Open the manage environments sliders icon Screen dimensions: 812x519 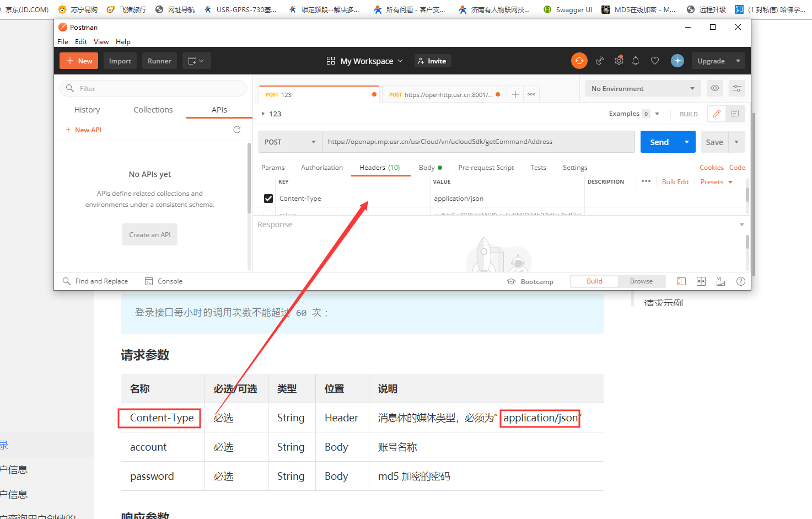pyautogui.click(x=737, y=88)
